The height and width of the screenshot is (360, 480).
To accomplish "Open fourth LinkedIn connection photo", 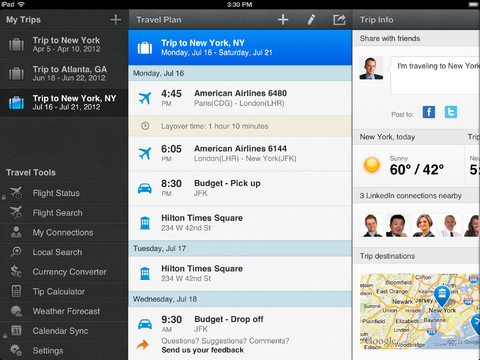I will [x=450, y=225].
